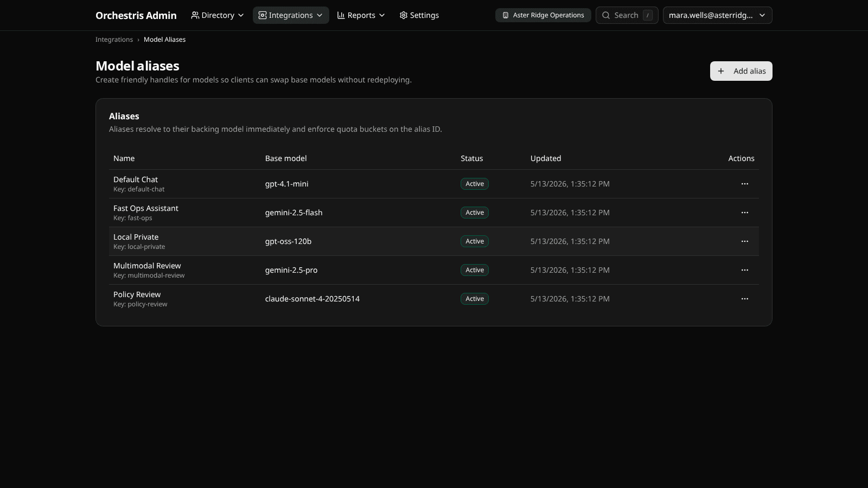The width and height of the screenshot is (868, 488).
Task: Open actions menu for Default Chat alias
Action: coord(744,184)
